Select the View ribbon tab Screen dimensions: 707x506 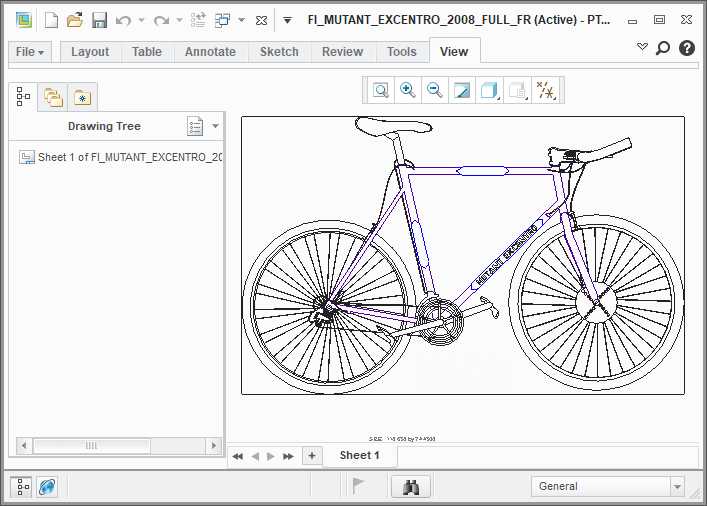[454, 51]
